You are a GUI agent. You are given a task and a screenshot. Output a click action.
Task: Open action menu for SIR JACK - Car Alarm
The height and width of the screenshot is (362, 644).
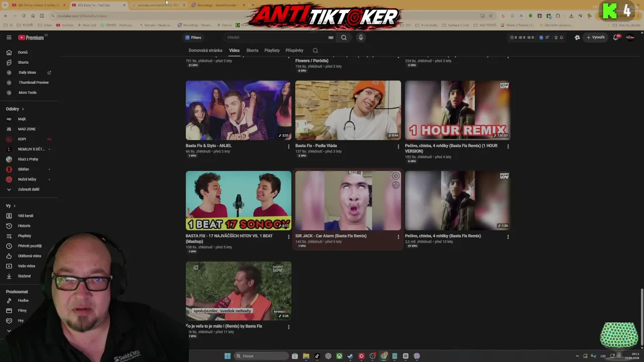398,236
